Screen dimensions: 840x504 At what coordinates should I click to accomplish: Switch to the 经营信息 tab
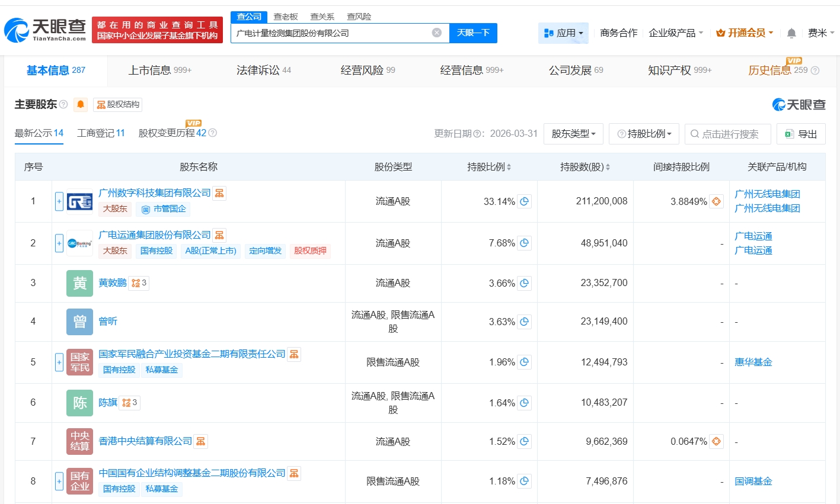[472, 70]
